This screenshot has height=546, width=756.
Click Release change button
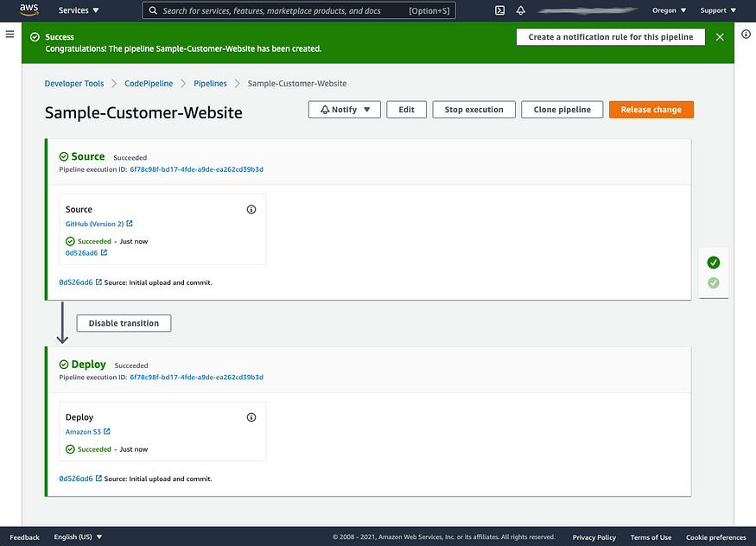point(651,110)
